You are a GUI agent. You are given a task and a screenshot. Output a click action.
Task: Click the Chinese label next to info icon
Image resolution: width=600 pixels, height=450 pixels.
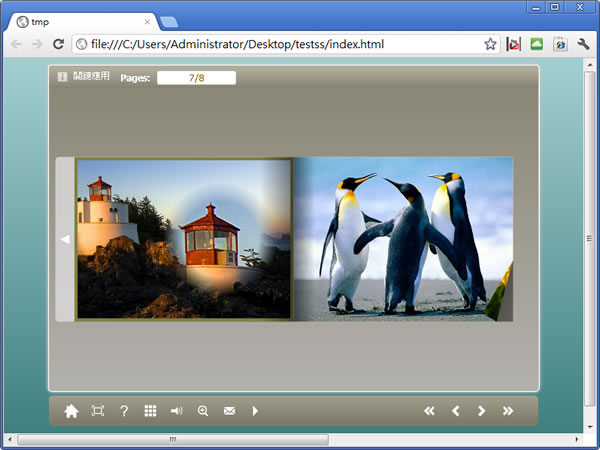pos(91,76)
